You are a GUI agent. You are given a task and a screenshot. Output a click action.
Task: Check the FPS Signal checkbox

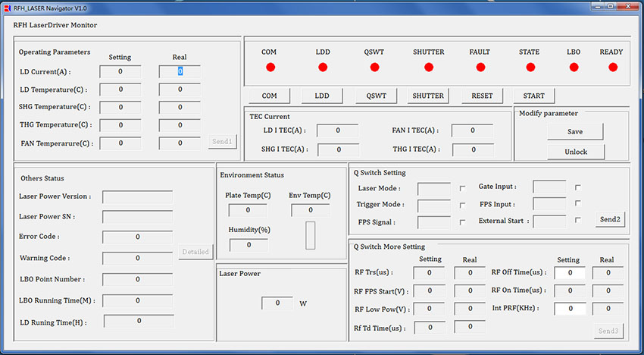click(x=462, y=222)
